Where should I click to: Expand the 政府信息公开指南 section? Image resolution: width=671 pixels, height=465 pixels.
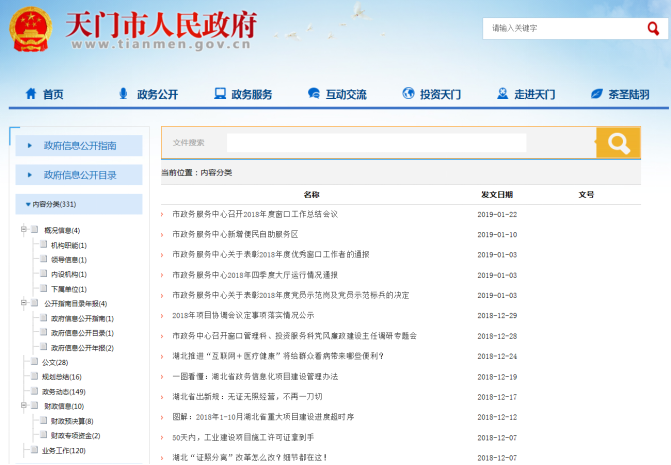pos(79,145)
